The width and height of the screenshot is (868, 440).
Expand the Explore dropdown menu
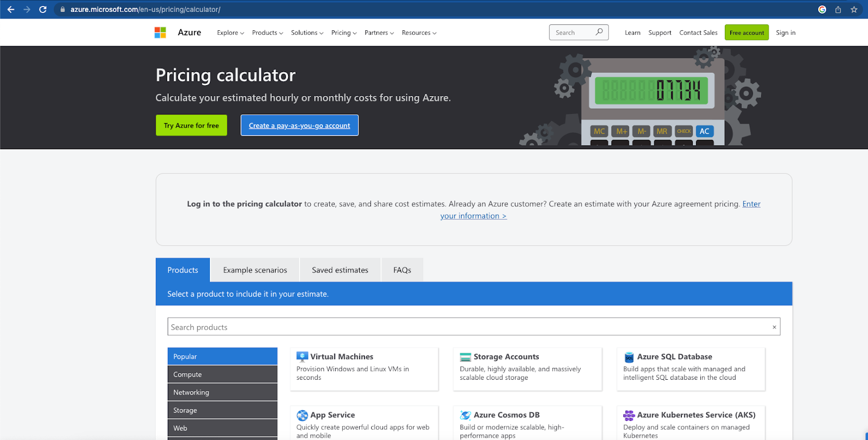230,33
